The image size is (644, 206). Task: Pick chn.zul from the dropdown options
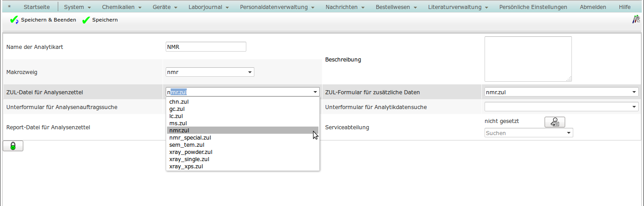click(179, 101)
